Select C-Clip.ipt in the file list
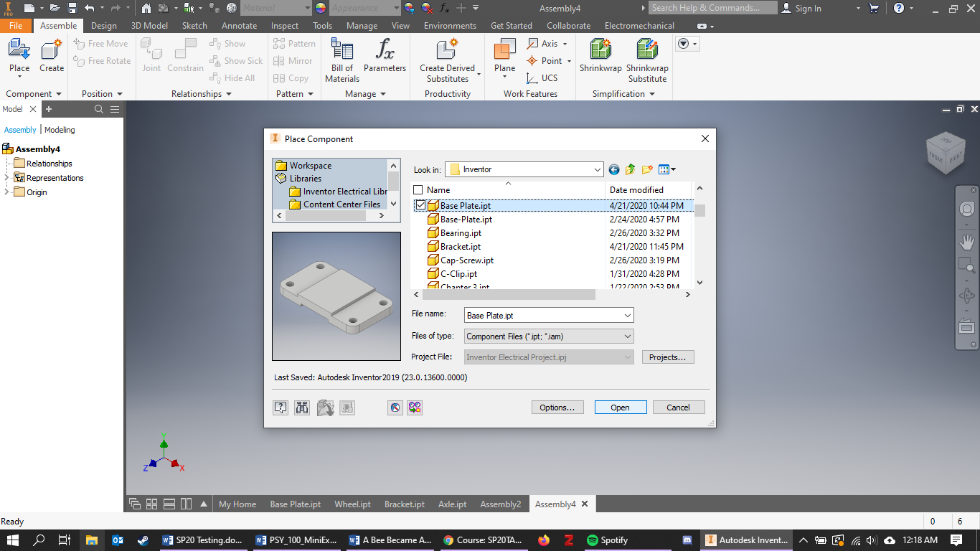This screenshot has width=980, height=551. tap(458, 274)
